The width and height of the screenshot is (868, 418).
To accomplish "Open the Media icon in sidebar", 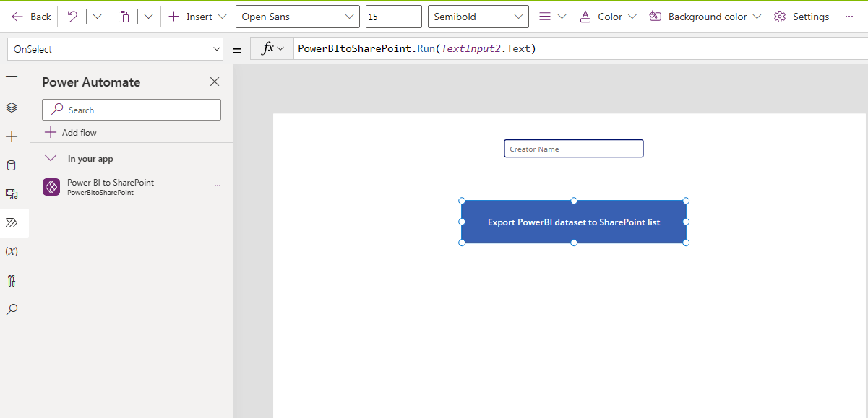I will [11, 194].
